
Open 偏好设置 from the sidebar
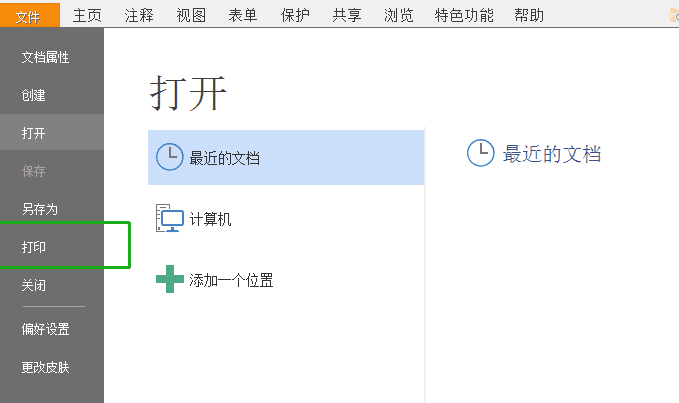click(x=52, y=329)
